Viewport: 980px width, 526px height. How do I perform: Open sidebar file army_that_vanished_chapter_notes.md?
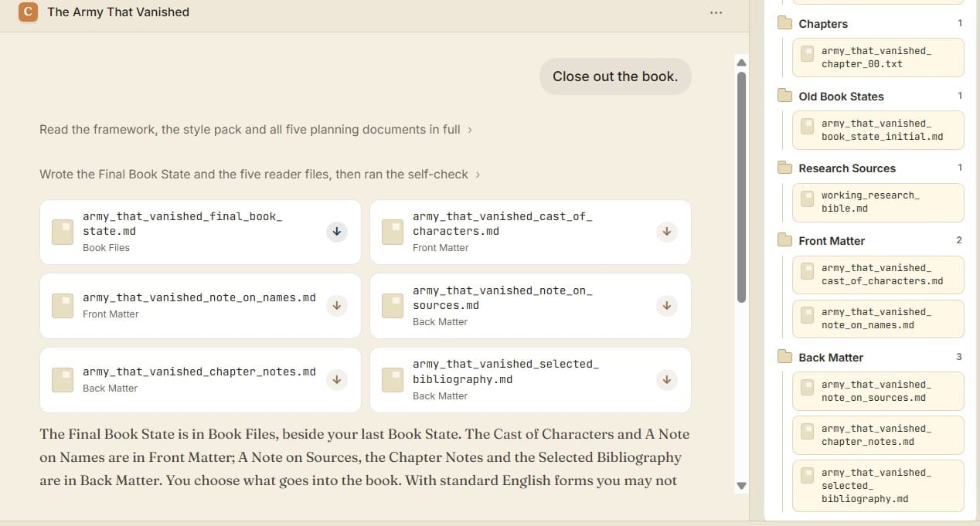[x=878, y=435]
